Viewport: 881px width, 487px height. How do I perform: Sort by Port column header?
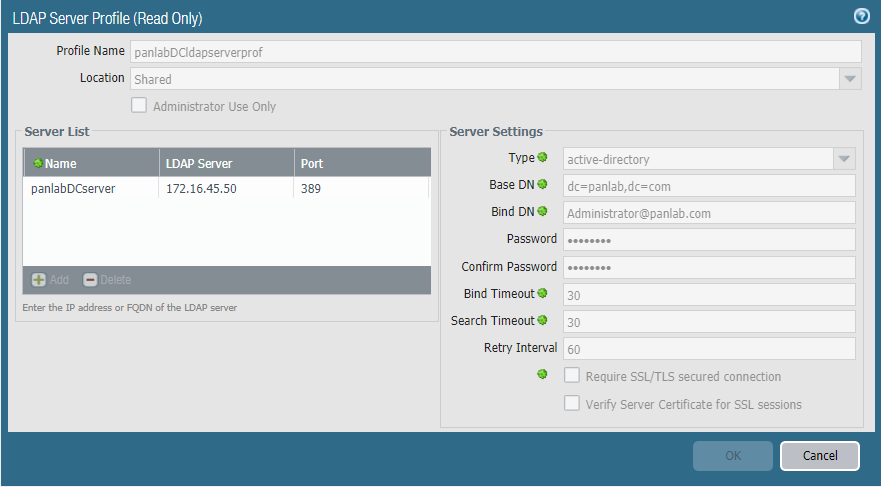click(x=362, y=163)
